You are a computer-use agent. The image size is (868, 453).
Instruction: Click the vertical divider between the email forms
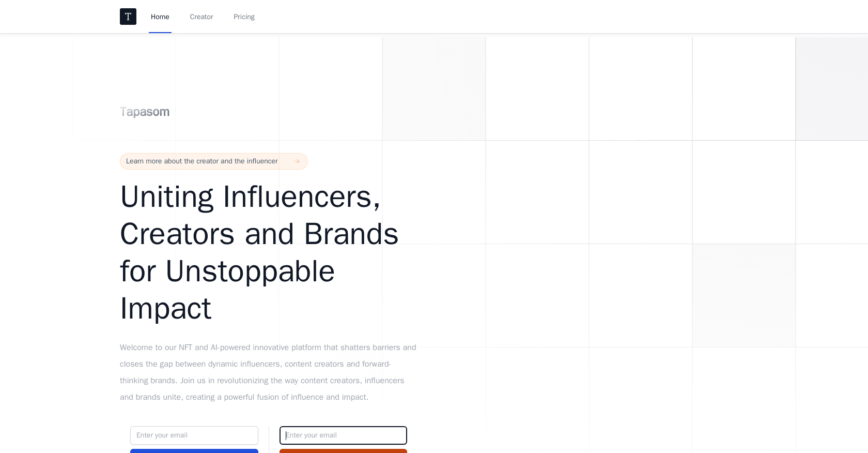point(269,440)
